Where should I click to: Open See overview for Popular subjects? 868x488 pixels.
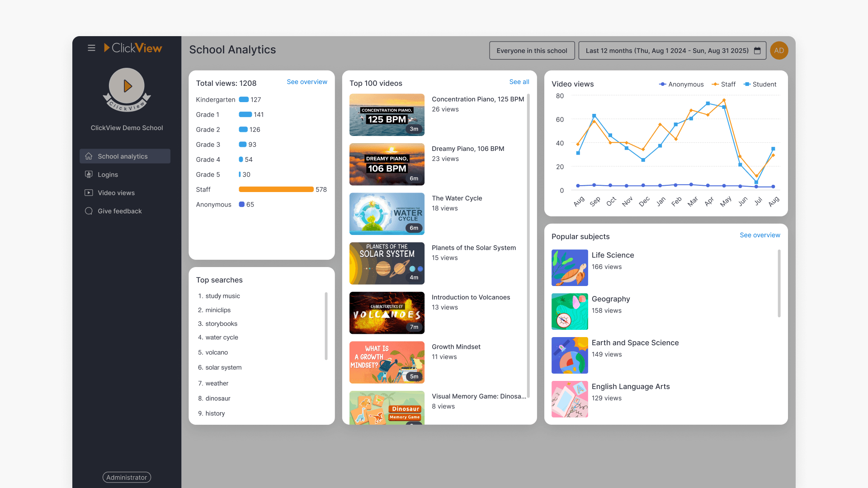[760, 235]
